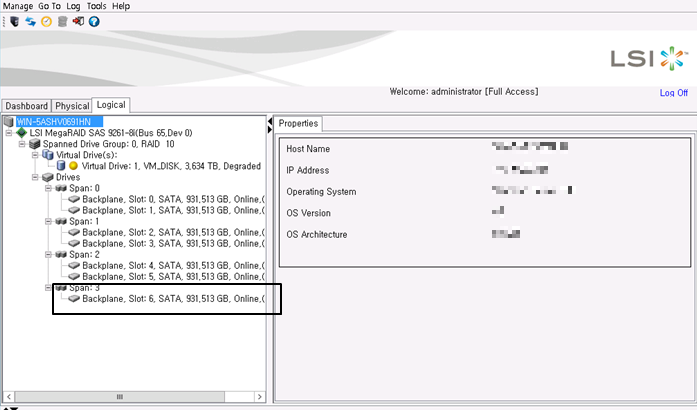Click the grey disk stack toolbar icon
Viewport: 697px width, 410px height.
pos(62,21)
